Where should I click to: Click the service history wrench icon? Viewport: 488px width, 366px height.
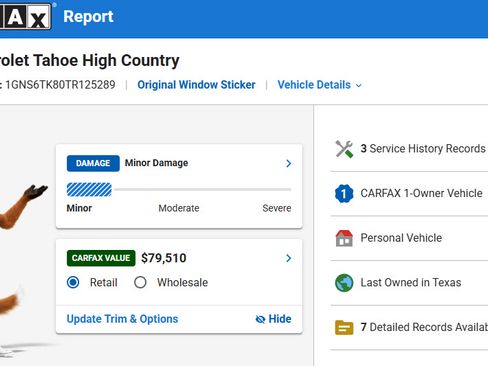coord(344,149)
